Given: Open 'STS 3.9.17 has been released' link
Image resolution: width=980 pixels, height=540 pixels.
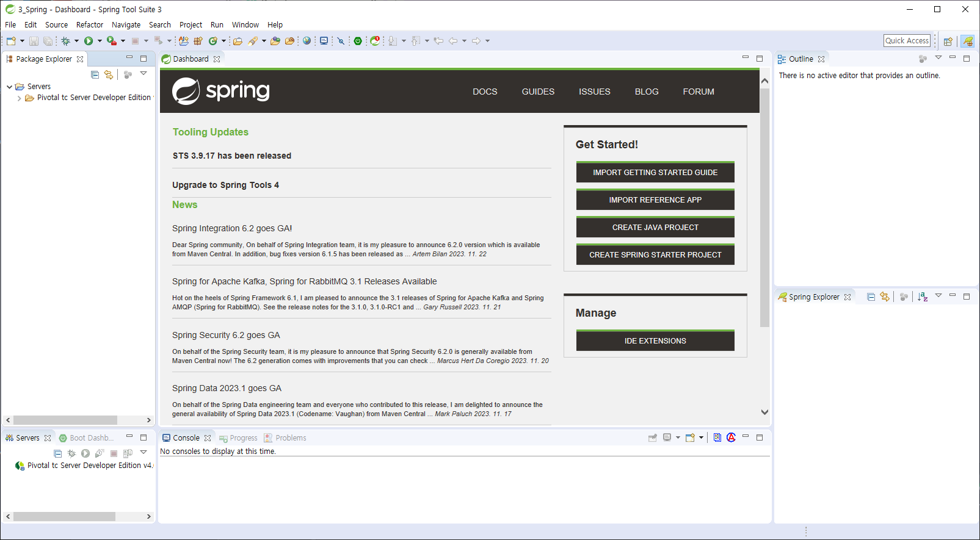Looking at the screenshot, I should [232, 156].
